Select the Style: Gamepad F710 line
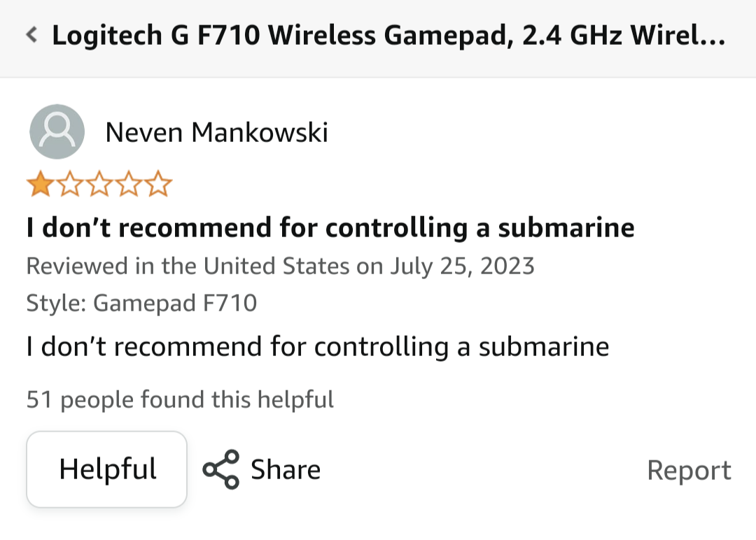Image resolution: width=756 pixels, height=540 pixels. coord(141,303)
